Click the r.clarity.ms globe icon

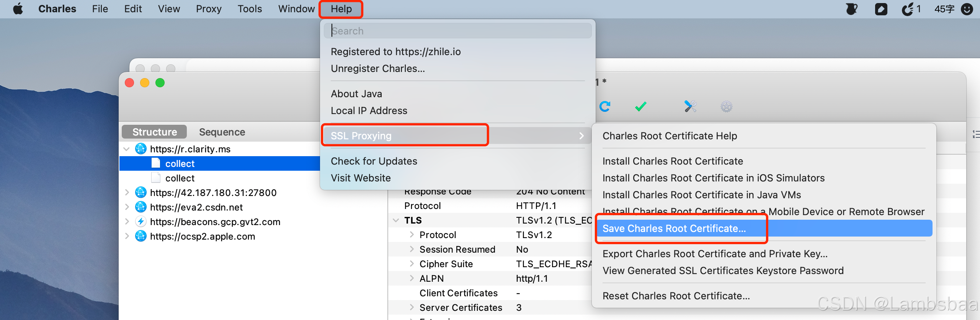(141, 149)
